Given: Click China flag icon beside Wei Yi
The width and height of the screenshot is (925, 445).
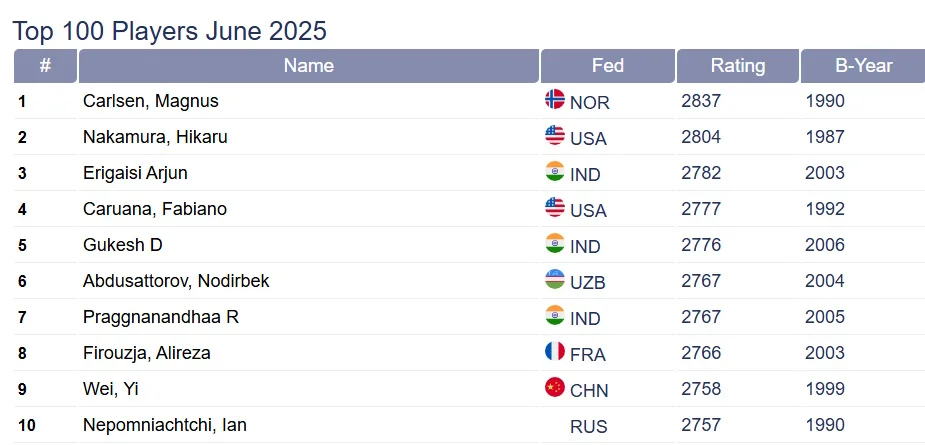Looking at the screenshot, I should coord(555,387).
